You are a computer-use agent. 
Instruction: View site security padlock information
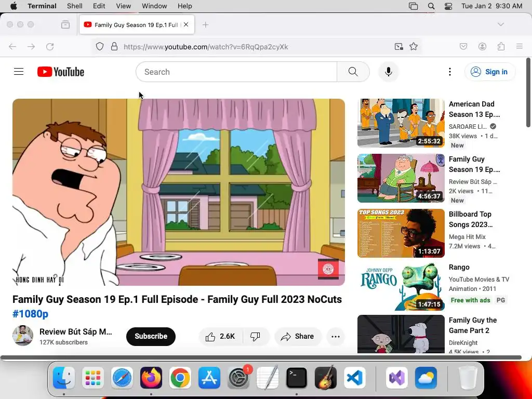pyautogui.click(x=114, y=46)
